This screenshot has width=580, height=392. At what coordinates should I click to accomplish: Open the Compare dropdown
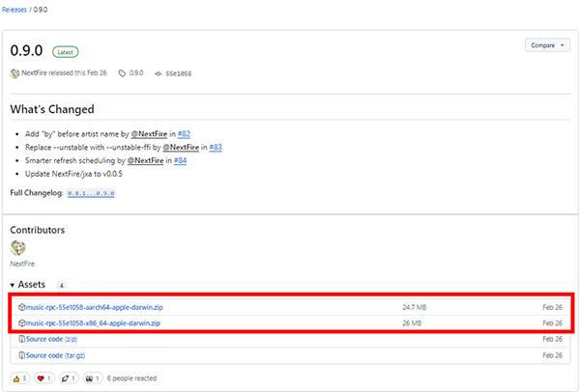pyautogui.click(x=547, y=45)
